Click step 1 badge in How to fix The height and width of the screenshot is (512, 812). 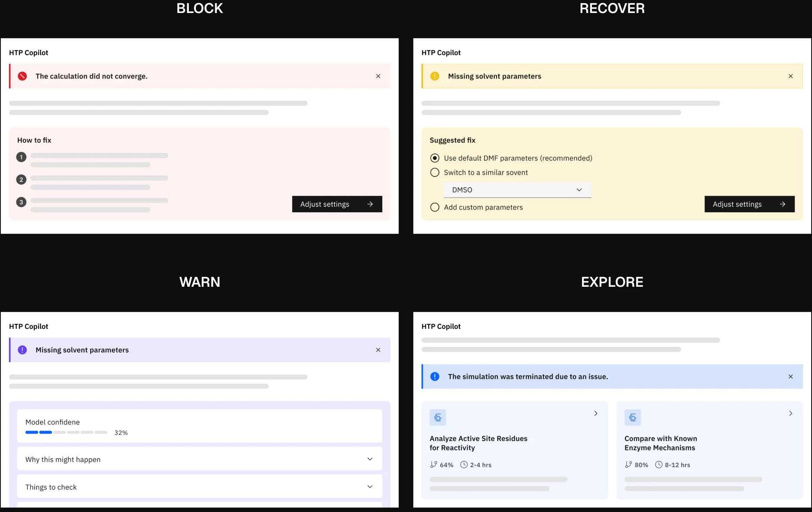21,157
